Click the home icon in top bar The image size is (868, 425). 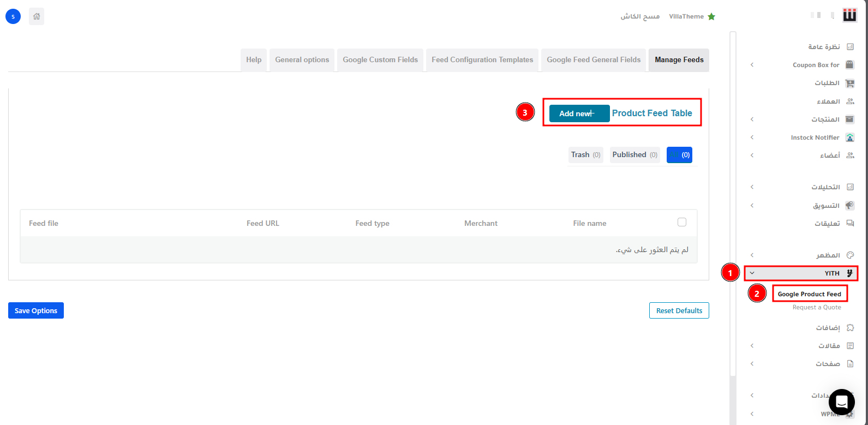click(x=37, y=16)
